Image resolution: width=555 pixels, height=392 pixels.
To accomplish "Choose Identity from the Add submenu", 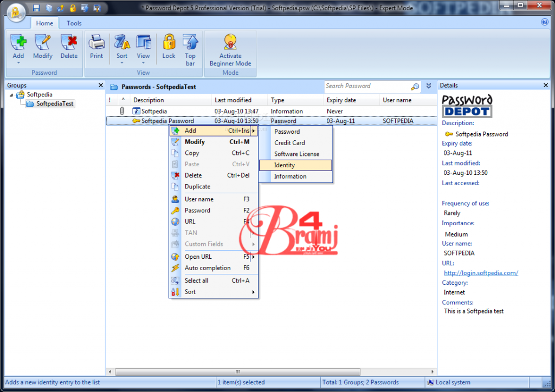I will (x=295, y=166).
